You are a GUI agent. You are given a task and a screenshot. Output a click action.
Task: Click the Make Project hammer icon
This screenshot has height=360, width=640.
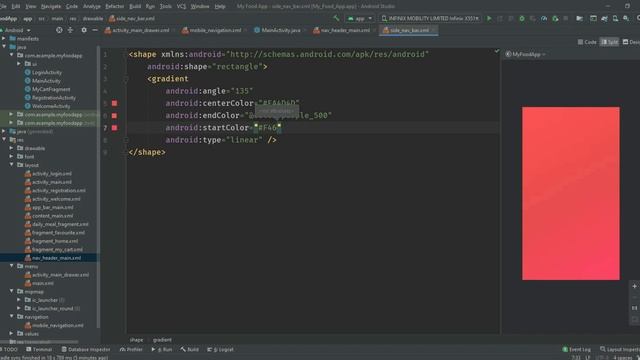pyautogui.click(x=336, y=18)
